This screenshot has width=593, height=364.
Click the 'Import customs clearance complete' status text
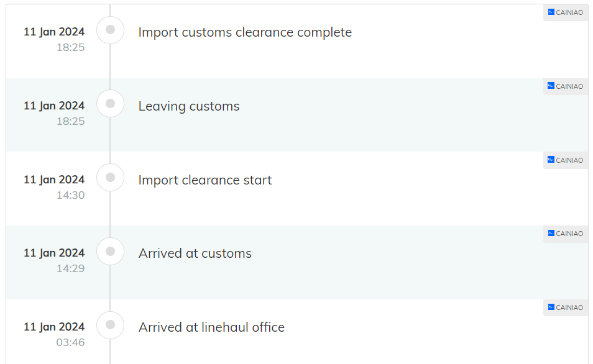click(x=245, y=32)
